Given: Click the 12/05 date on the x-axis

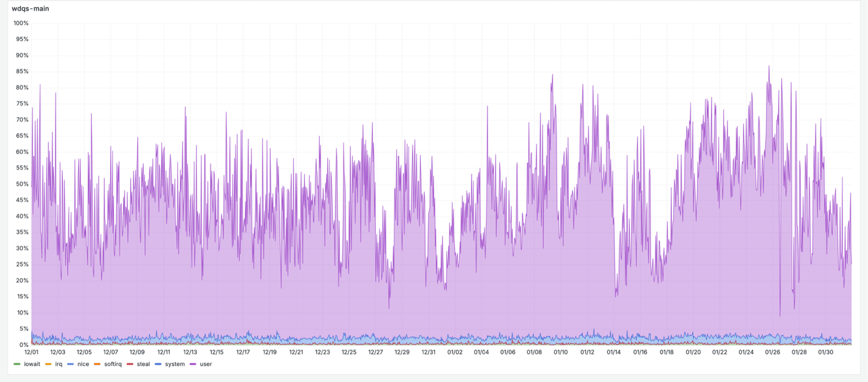Looking at the screenshot, I should click(84, 352).
